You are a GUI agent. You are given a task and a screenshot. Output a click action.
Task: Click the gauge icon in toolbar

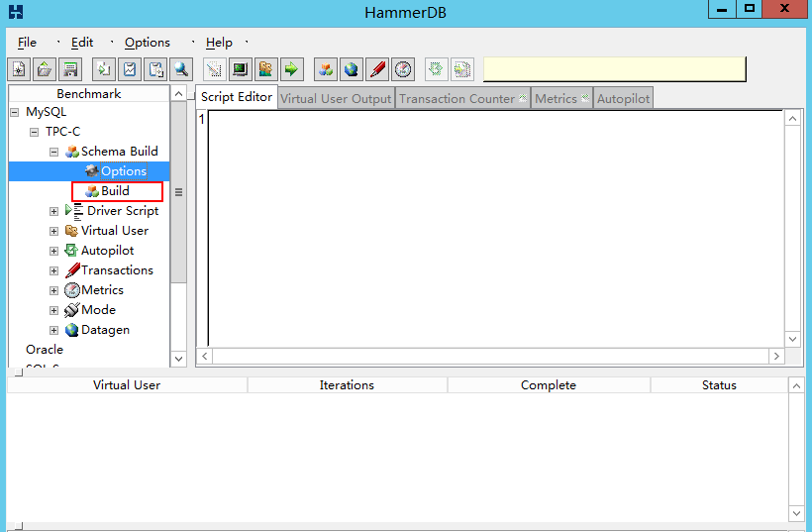tap(402, 69)
